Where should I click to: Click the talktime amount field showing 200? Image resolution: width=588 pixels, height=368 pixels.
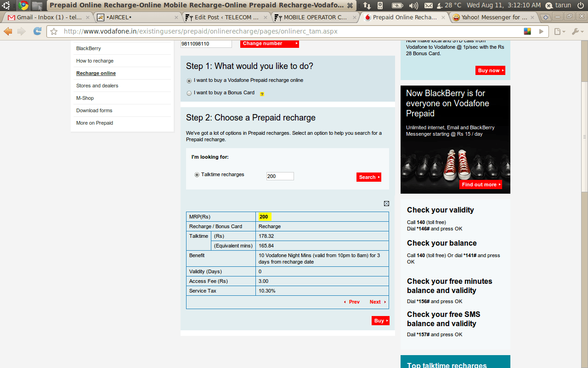[280, 176]
